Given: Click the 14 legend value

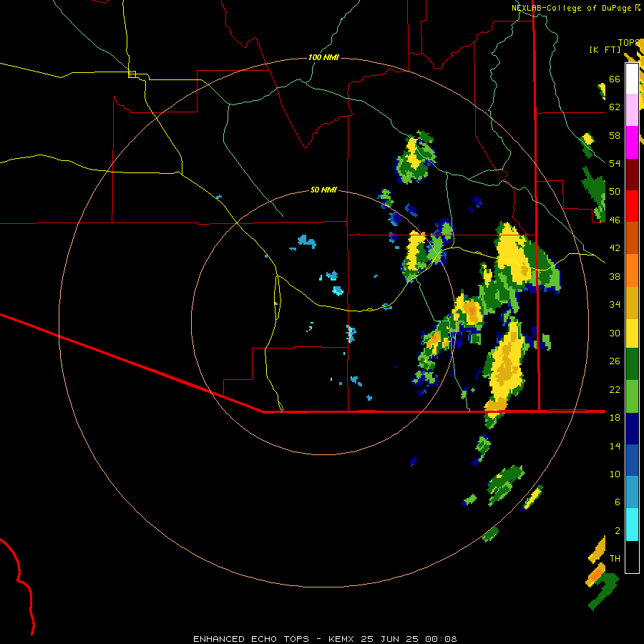Looking at the screenshot, I should coord(615,446).
